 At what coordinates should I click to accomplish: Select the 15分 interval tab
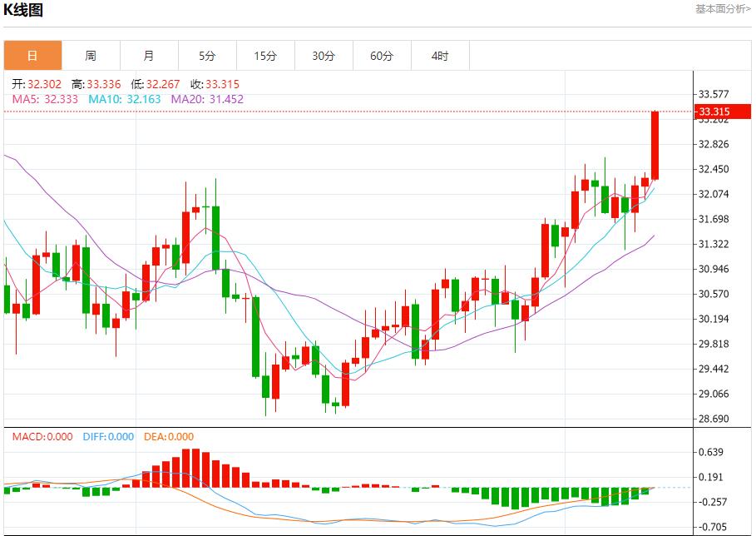point(265,56)
